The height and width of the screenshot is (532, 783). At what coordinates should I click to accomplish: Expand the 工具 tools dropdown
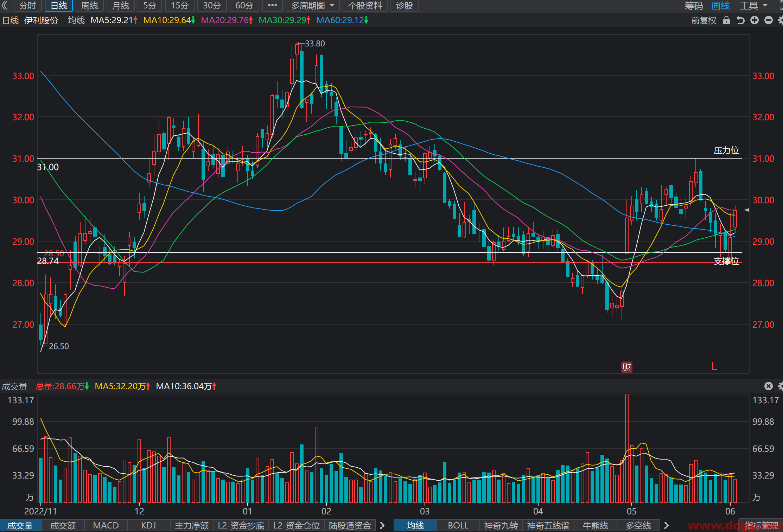tap(753, 6)
